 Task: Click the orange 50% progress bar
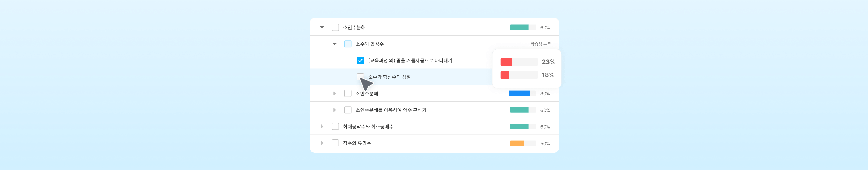click(x=522, y=143)
